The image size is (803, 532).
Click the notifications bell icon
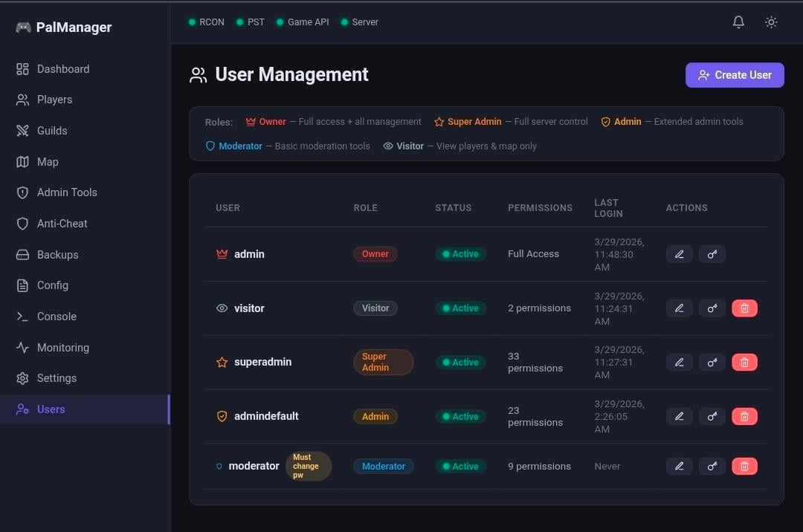pyautogui.click(x=738, y=22)
